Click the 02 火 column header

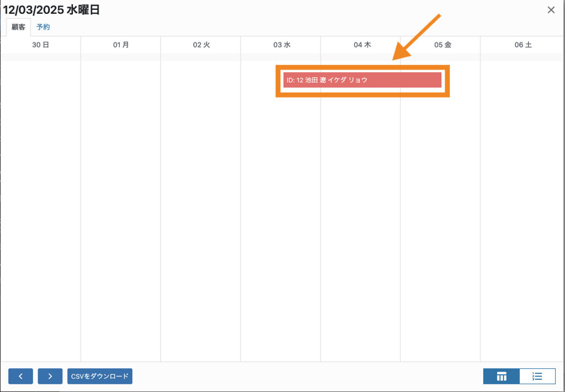(x=201, y=45)
